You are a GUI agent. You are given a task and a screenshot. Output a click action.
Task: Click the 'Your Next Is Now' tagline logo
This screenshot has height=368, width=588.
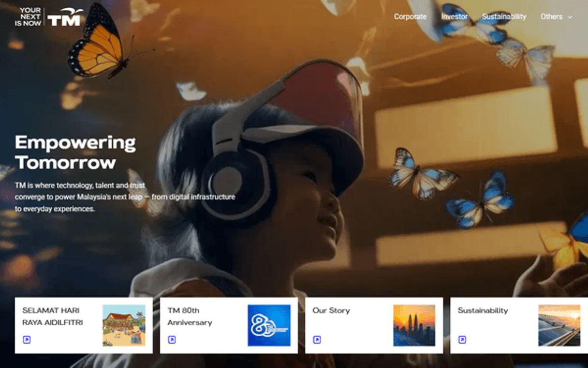point(28,17)
